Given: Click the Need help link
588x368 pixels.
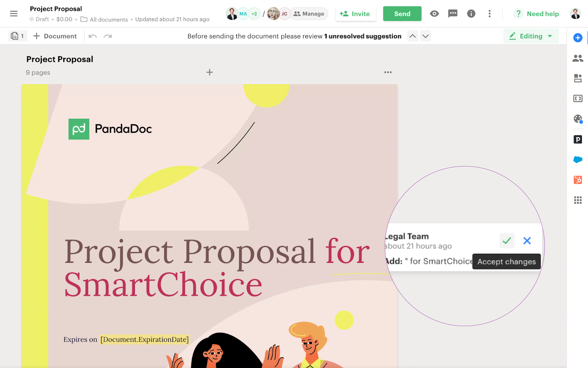Looking at the screenshot, I should (537, 14).
